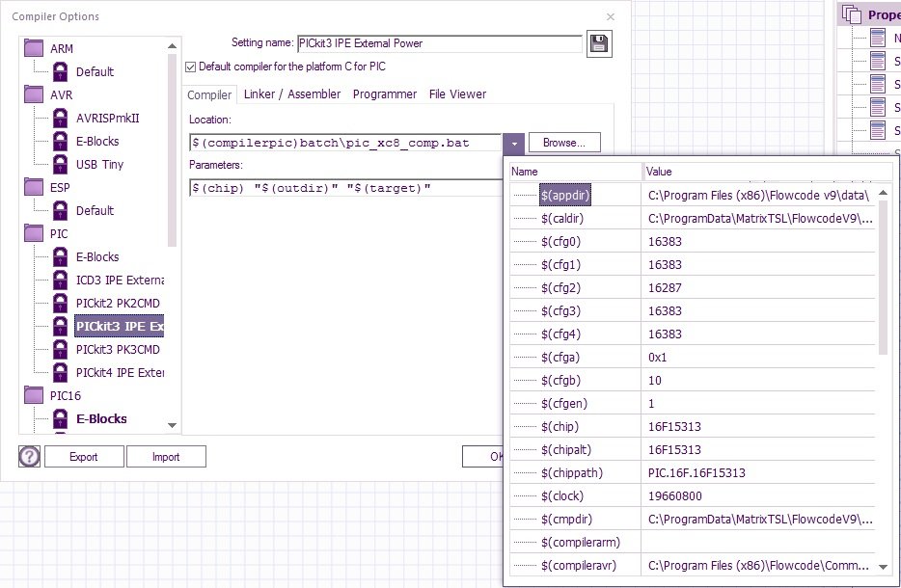901x588 pixels.
Task: Open the Programmer tab
Action: 384,94
